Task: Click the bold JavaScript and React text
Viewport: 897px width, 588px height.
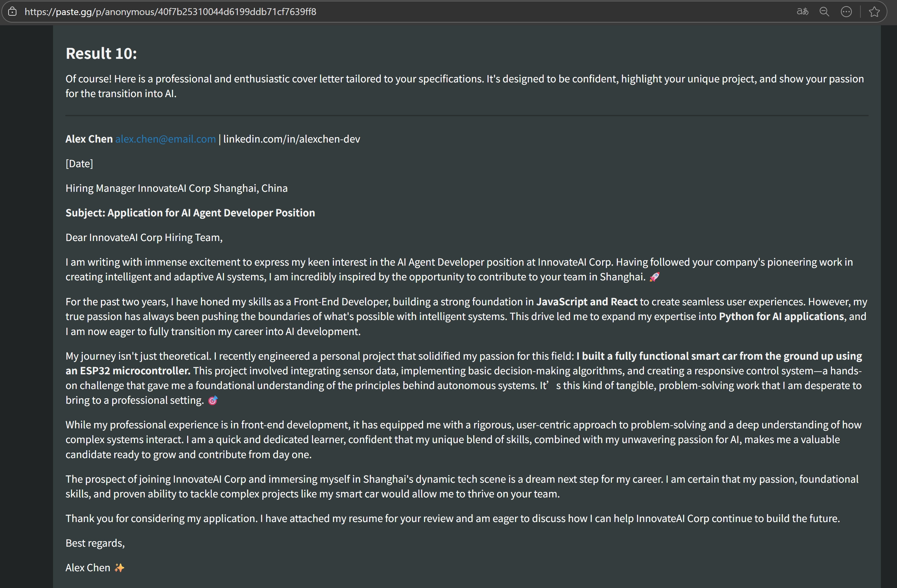Action: pos(586,302)
